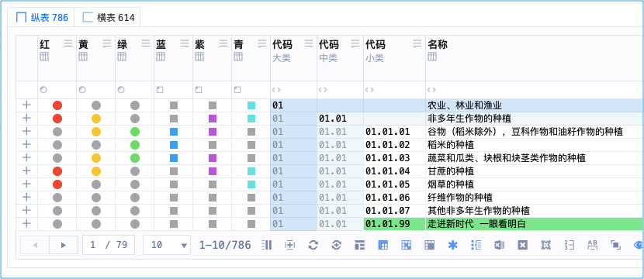
Task: Expand the 非多年生作物的种植 row with plus
Action: click(26, 118)
